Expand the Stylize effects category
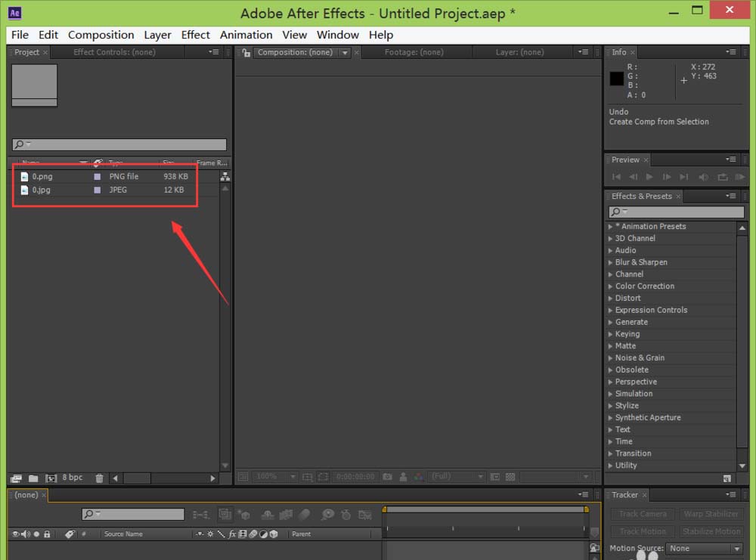Viewport: 756px width, 560px height. pyautogui.click(x=610, y=406)
